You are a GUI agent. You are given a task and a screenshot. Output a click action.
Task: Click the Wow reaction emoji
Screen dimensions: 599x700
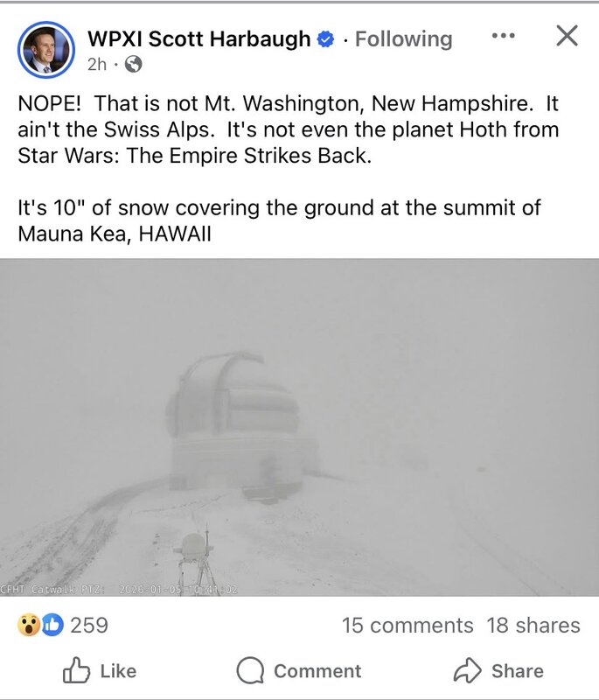pyautogui.click(x=29, y=625)
